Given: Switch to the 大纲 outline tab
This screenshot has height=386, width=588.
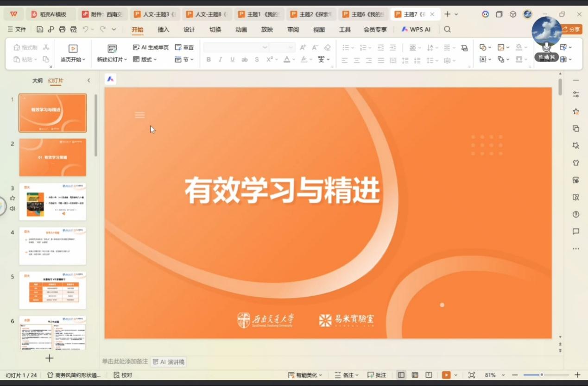Looking at the screenshot, I should point(38,81).
